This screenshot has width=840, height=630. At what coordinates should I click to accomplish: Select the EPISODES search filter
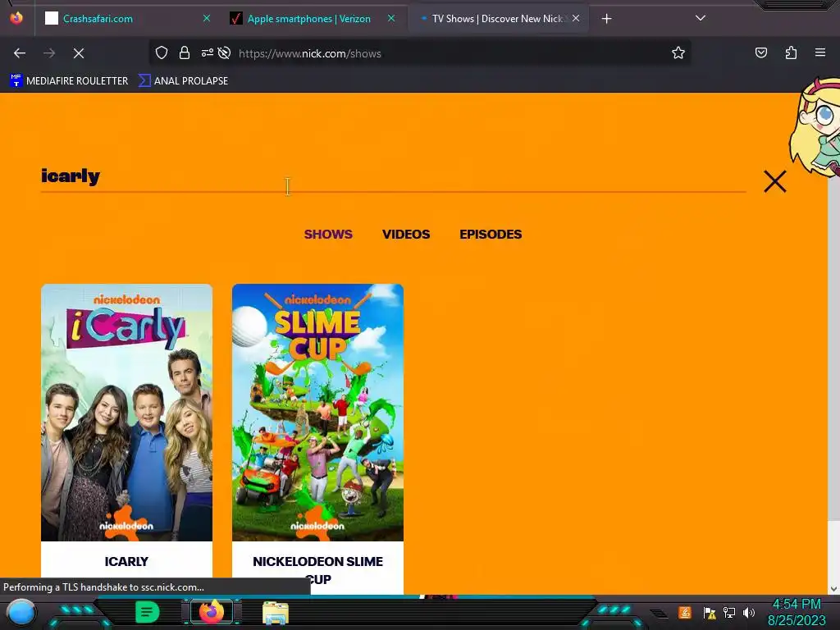[x=491, y=234]
